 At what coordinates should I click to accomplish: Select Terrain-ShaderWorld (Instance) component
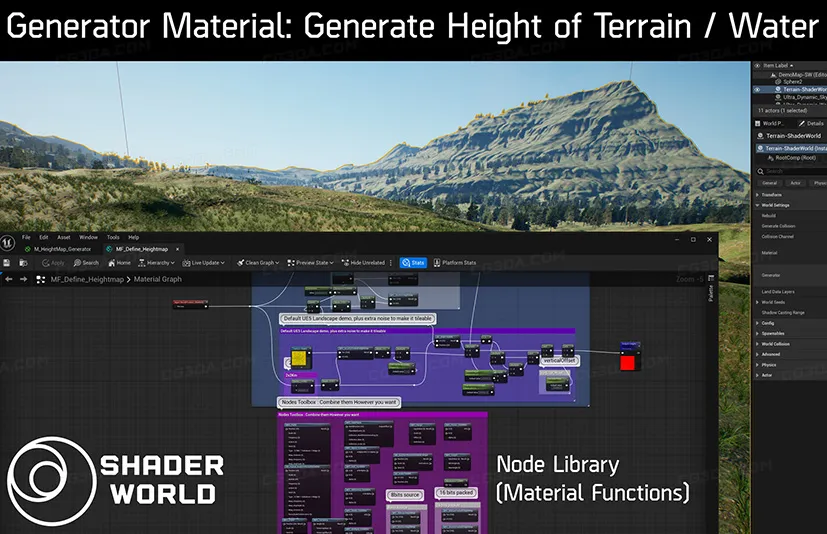(792, 149)
